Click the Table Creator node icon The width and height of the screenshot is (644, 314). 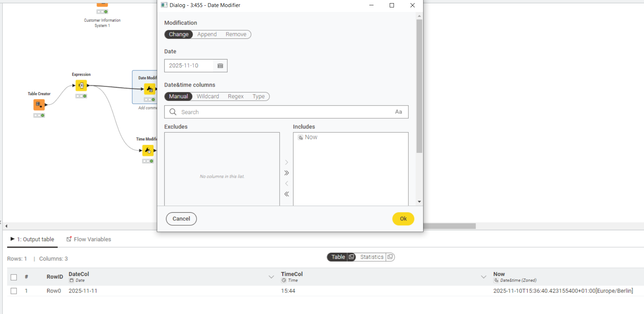point(39,105)
